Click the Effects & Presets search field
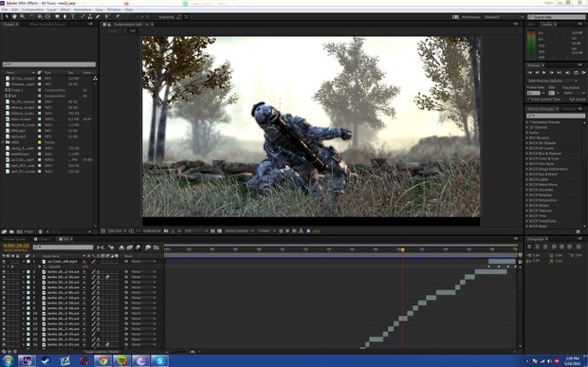588x367 pixels. click(556, 116)
